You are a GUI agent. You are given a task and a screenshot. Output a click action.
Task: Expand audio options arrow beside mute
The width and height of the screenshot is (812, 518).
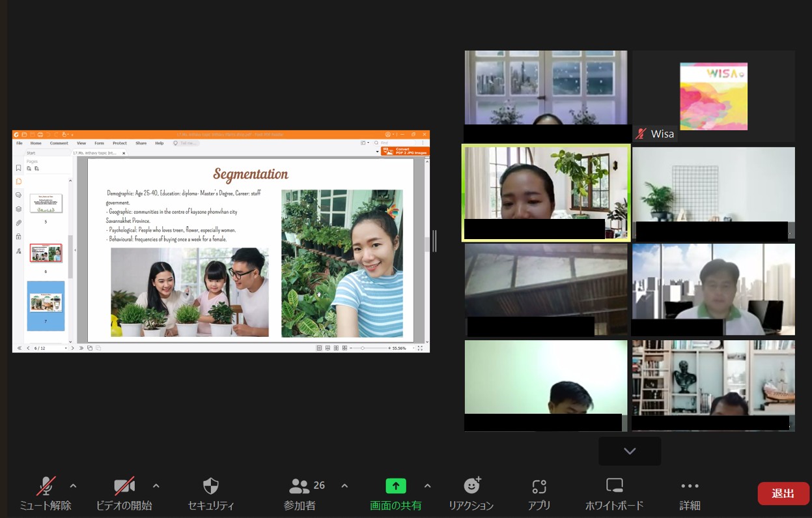[73, 485]
